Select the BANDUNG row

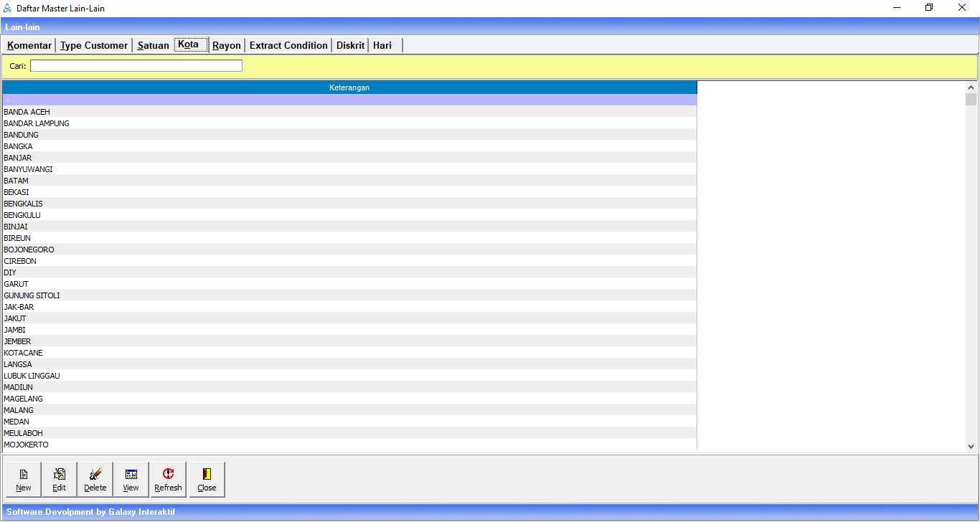pyautogui.click(x=22, y=135)
